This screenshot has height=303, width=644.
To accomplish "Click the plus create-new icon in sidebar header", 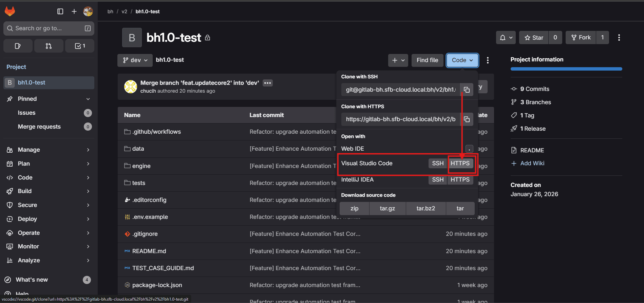I will click(x=74, y=12).
